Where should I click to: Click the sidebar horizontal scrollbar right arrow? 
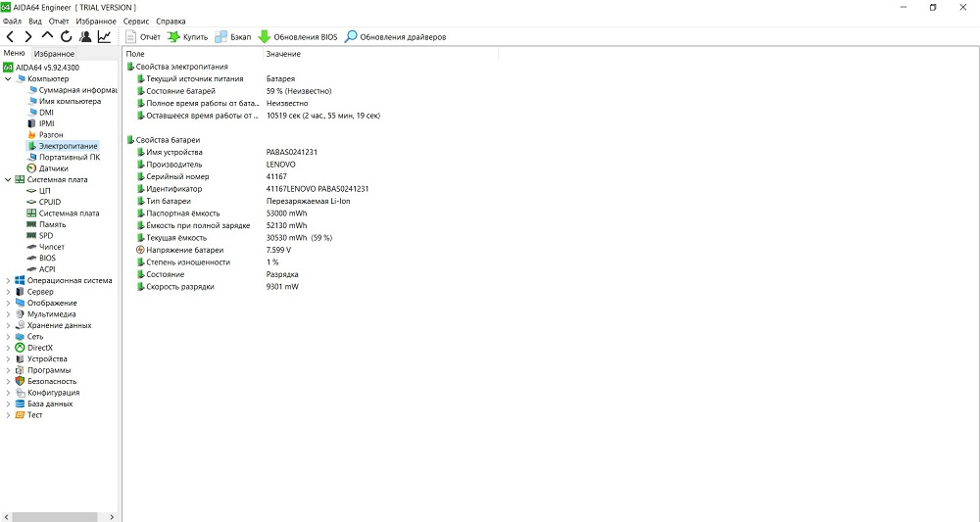click(112, 517)
